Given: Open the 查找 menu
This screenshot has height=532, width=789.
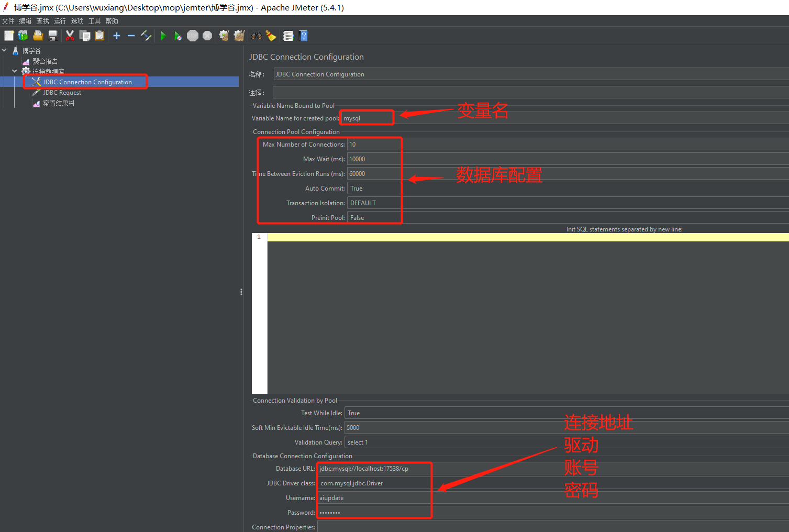Looking at the screenshot, I should 43,21.
